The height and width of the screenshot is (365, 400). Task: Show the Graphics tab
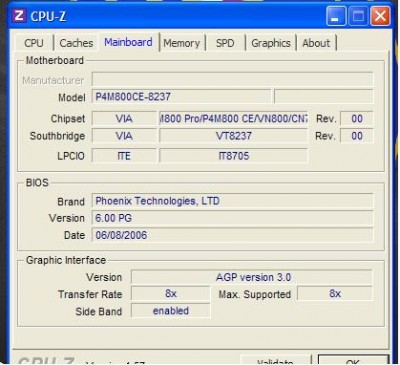click(x=271, y=43)
